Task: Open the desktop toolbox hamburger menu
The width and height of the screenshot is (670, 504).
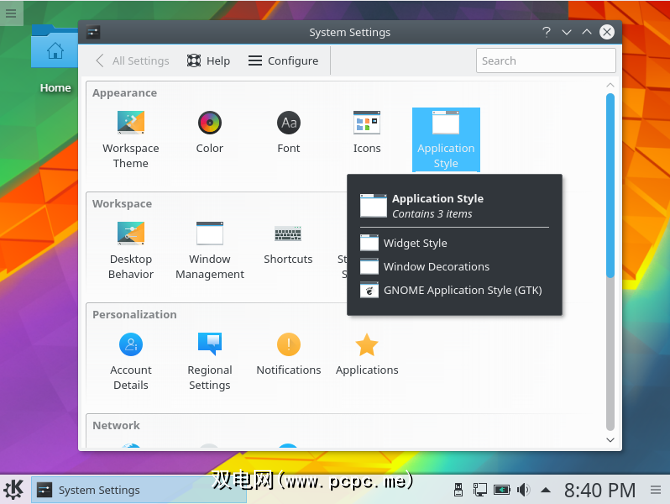Action: coord(11,13)
